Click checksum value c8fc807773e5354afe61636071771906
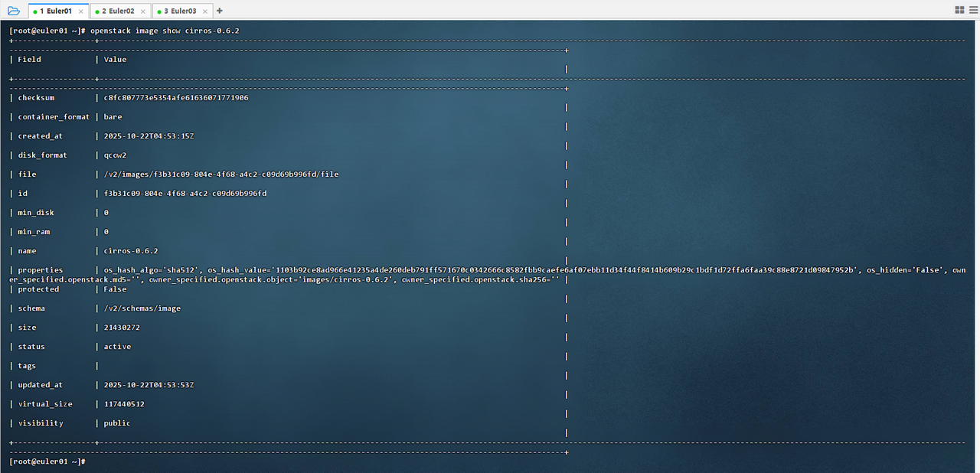980x473 pixels. tap(176, 98)
